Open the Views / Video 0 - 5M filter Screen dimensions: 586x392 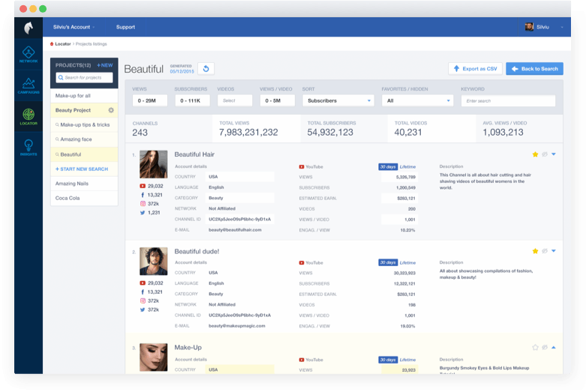tap(278, 100)
